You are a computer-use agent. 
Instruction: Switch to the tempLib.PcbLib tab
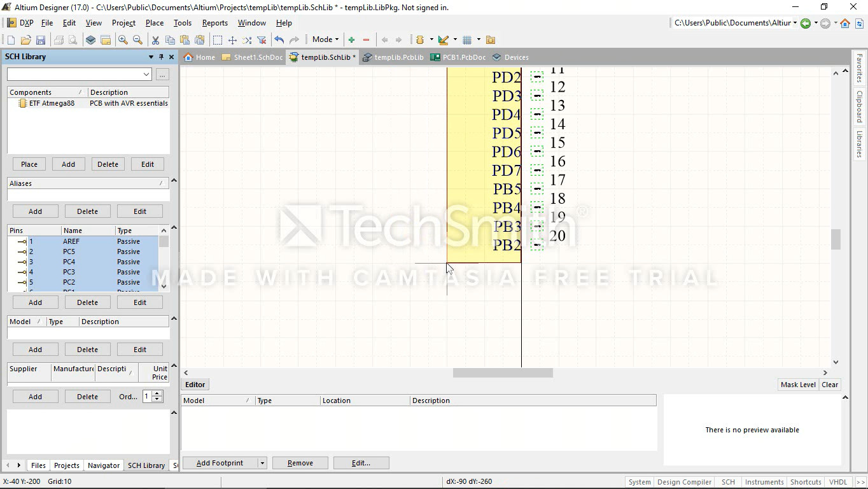[393, 57]
